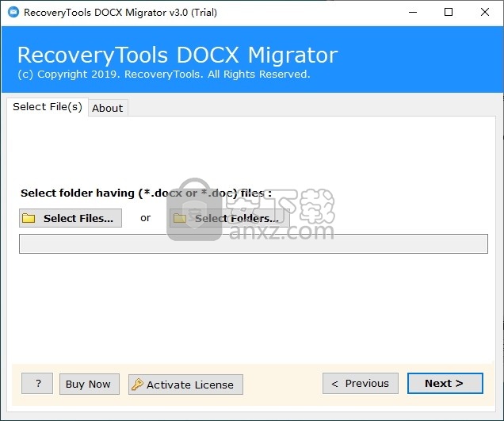Click the RecoveryTools app icon in title bar

(13, 12)
